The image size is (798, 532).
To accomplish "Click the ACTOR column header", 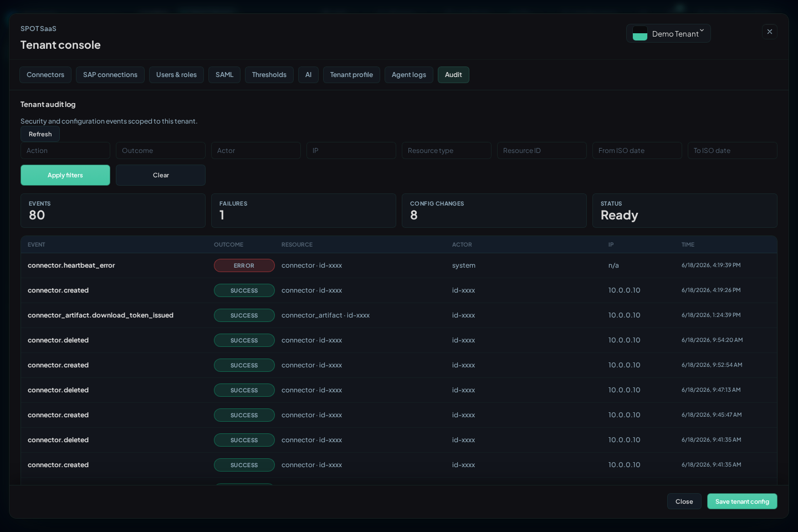I will (462, 244).
